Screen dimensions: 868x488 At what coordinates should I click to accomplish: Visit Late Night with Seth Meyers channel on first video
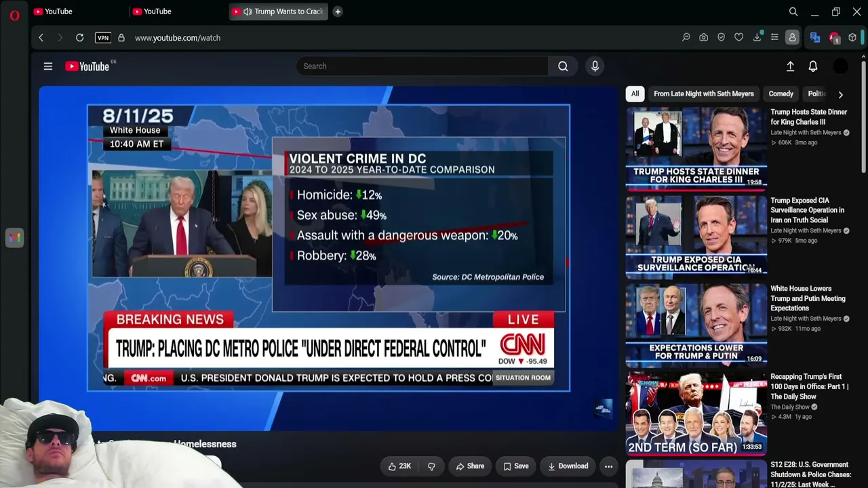[806, 133]
